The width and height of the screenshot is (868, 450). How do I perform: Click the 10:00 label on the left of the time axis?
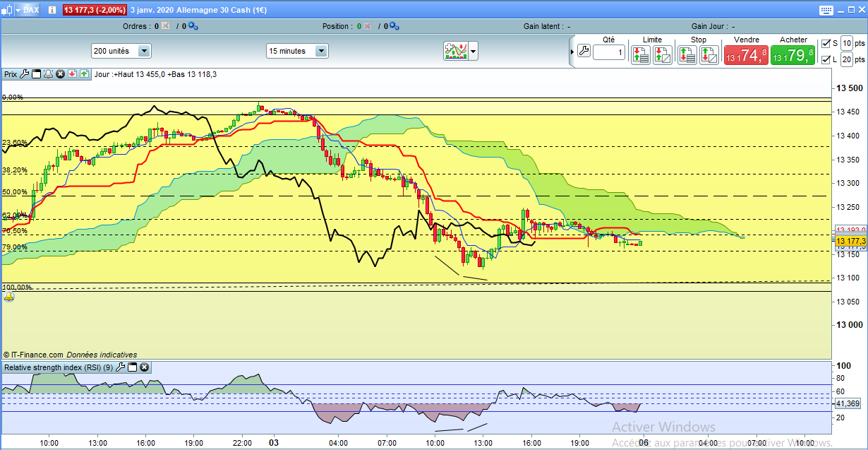pos(49,443)
